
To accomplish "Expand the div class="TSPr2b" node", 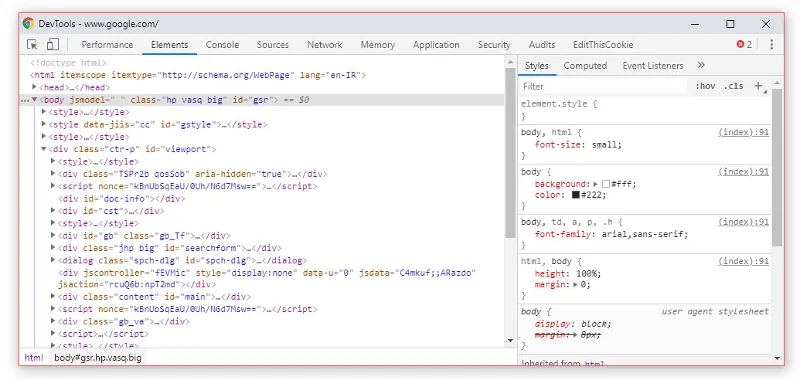I will pos(53,173).
